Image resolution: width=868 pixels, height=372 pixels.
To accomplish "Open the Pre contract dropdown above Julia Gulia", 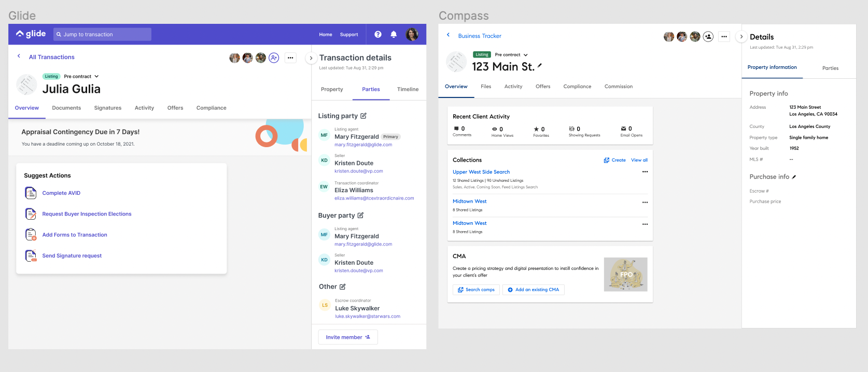I will 81,76.
